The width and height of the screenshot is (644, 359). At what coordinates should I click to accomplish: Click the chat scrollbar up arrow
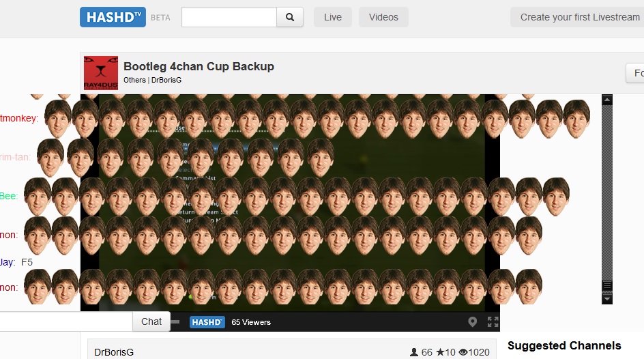[x=607, y=100]
